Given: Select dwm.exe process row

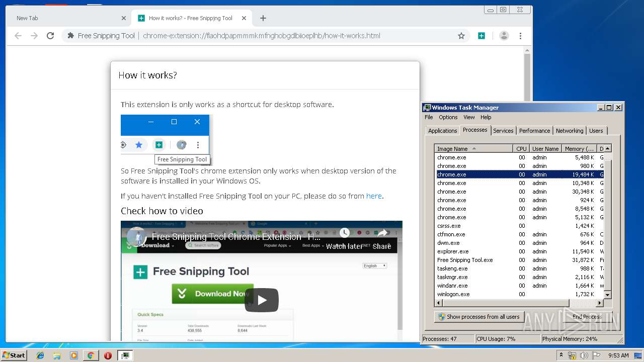Looking at the screenshot, I should point(520,243).
